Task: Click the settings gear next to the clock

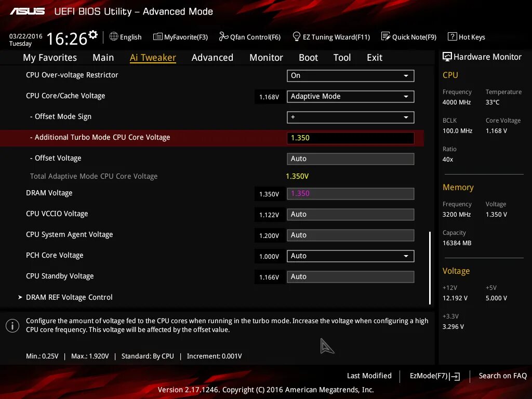Action: (93, 34)
